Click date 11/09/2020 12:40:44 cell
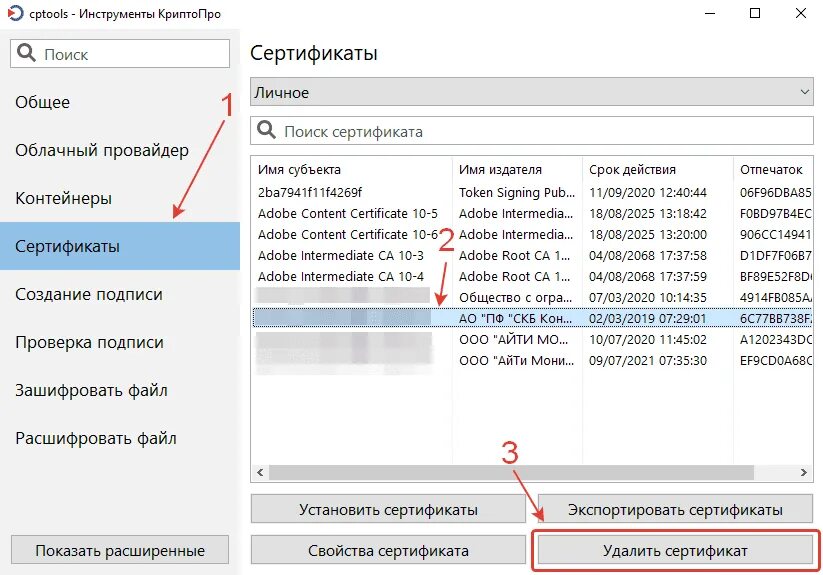 [648, 193]
